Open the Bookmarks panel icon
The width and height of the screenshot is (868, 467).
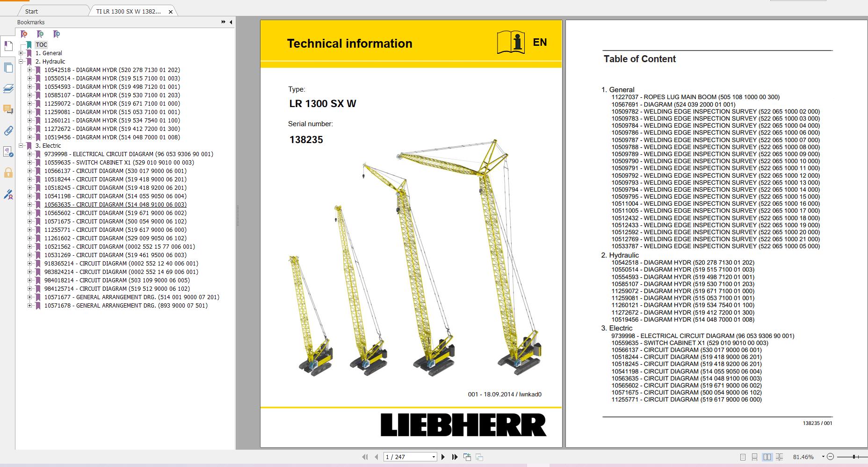point(7,45)
